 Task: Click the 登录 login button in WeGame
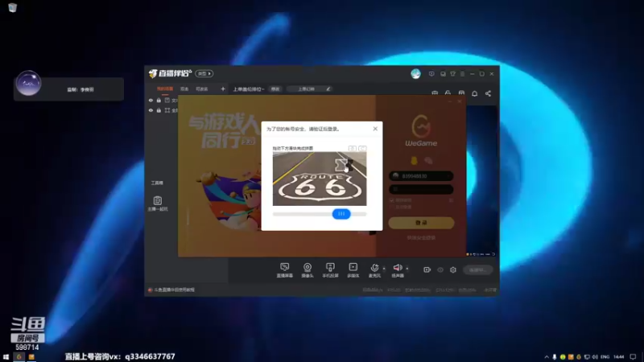coord(421,223)
